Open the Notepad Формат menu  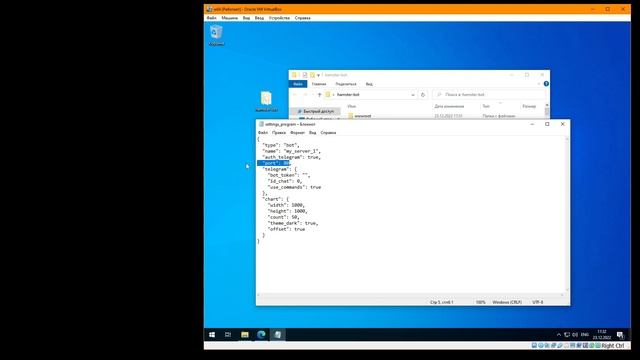[298, 133]
